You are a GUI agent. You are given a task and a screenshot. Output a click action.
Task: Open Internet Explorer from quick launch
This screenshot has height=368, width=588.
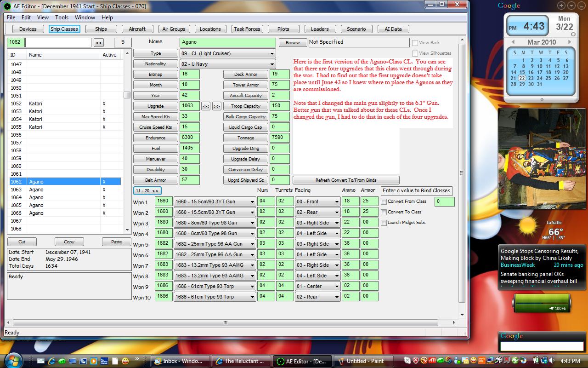[x=51, y=361]
